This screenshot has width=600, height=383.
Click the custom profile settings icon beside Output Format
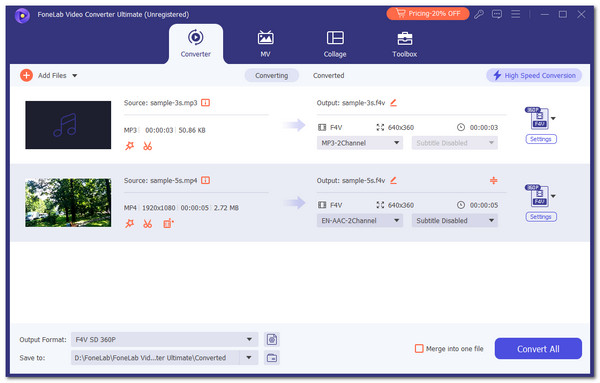tap(272, 339)
